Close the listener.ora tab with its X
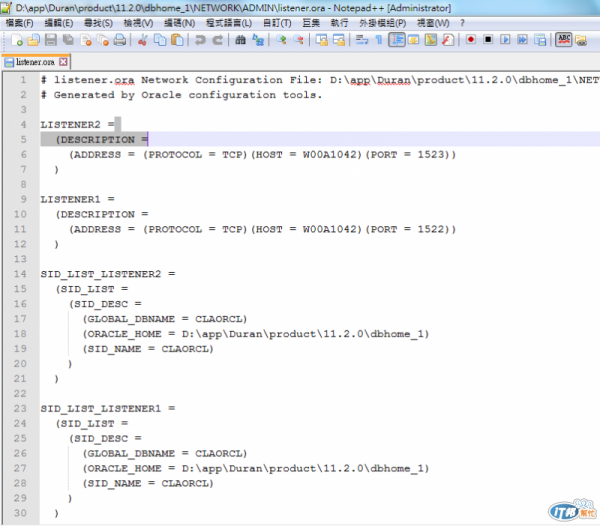 tap(63, 62)
